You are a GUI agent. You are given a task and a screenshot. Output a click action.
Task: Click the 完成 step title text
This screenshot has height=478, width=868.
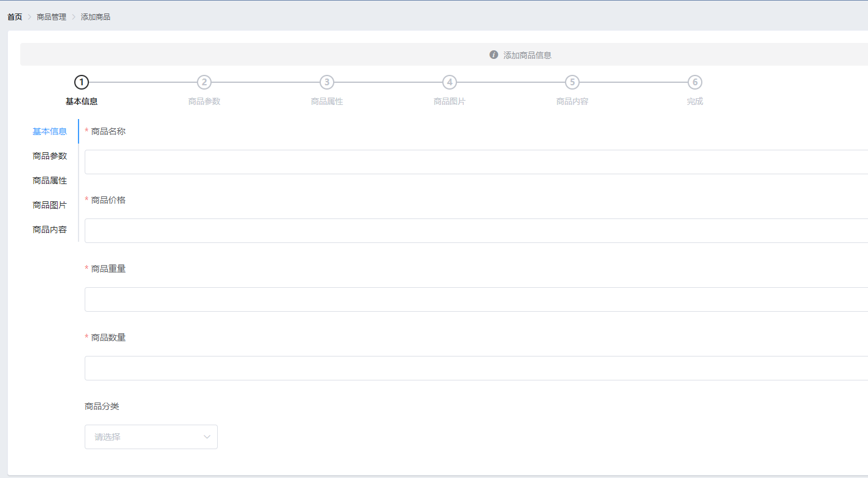coord(695,101)
